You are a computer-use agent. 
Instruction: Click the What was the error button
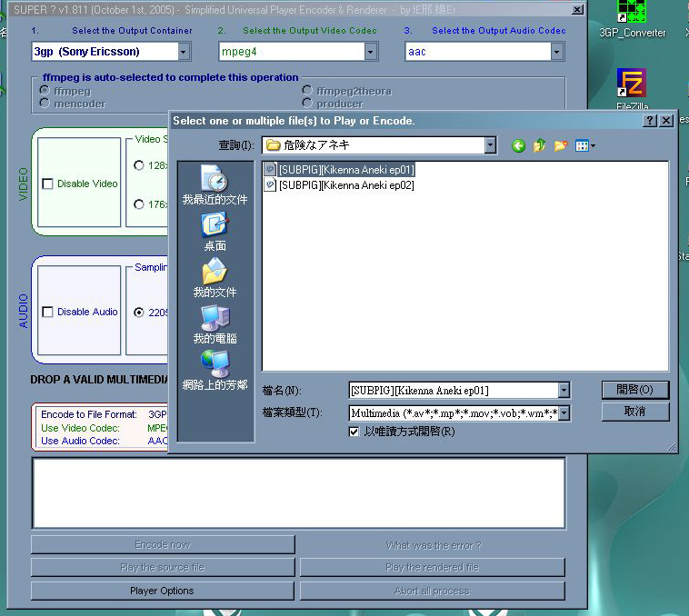432,545
